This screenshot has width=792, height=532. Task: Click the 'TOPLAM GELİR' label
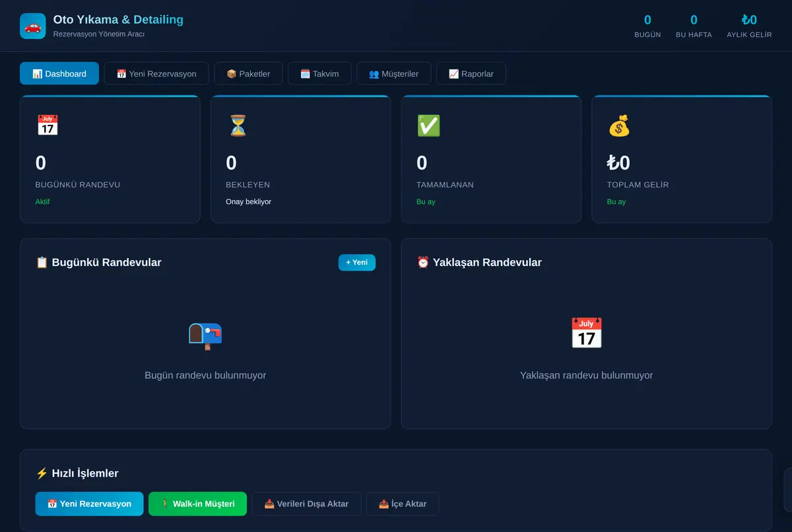tap(638, 185)
